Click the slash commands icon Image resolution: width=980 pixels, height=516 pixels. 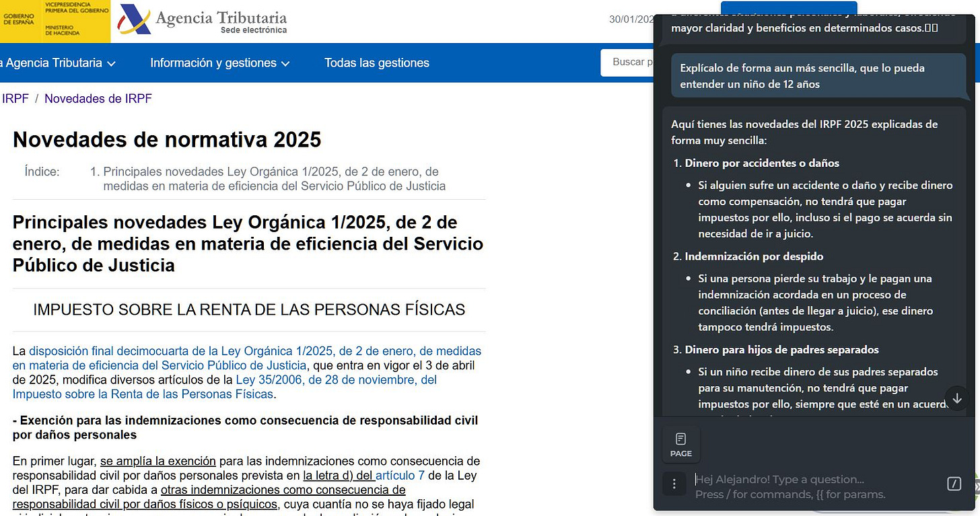coord(954,484)
